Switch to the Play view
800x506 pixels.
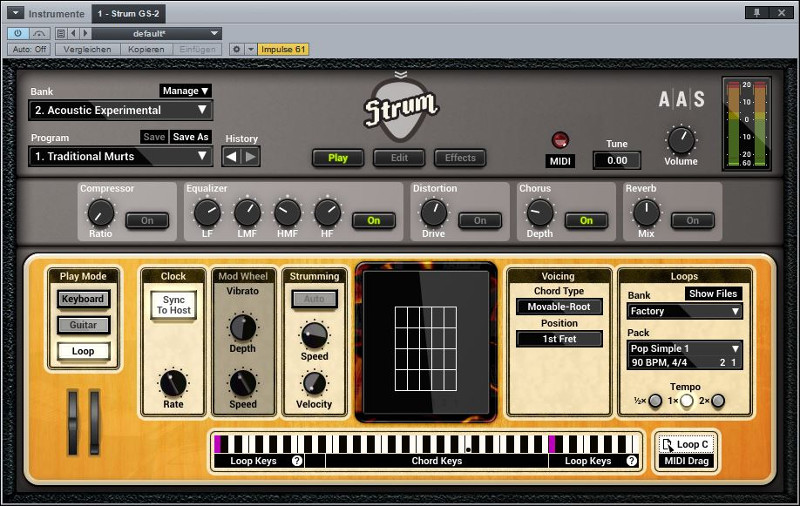click(x=338, y=158)
